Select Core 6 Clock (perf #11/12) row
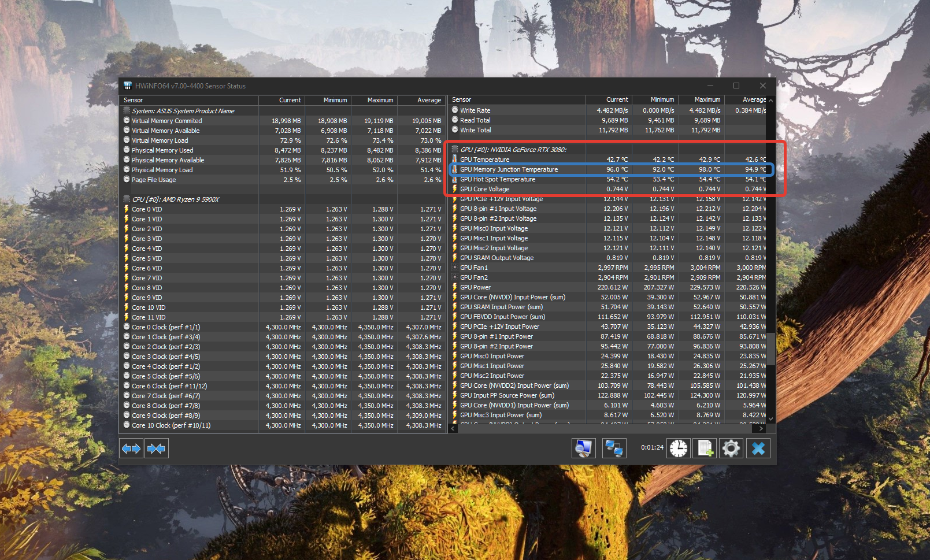 (283, 386)
